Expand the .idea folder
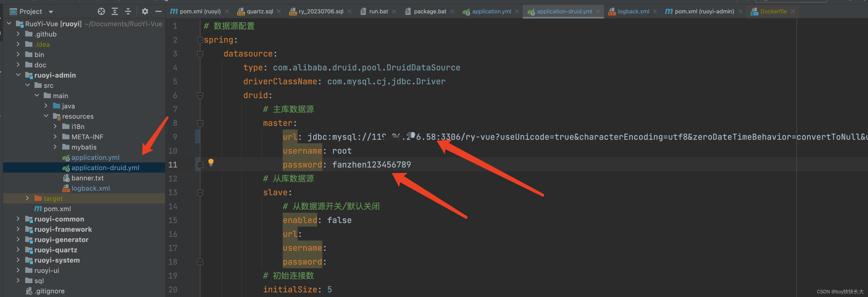 (x=18, y=44)
